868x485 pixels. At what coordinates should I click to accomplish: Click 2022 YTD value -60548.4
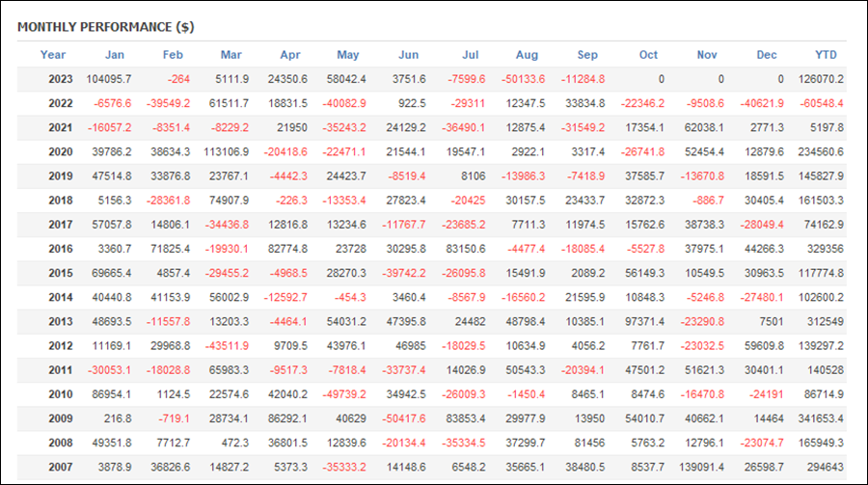pyautogui.click(x=822, y=103)
